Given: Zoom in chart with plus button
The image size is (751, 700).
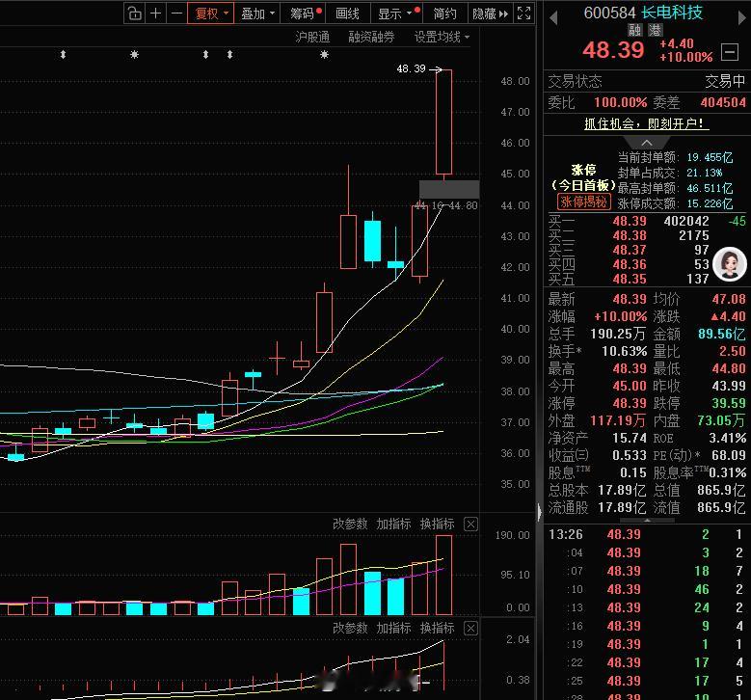Looking at the screenshot, I should click(x=155, y=13).
